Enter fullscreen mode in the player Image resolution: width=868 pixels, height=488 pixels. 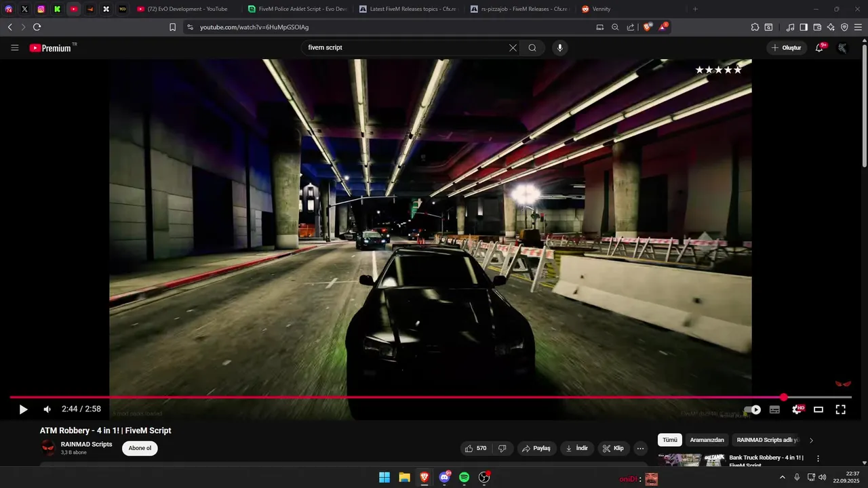tap(841, 409)
